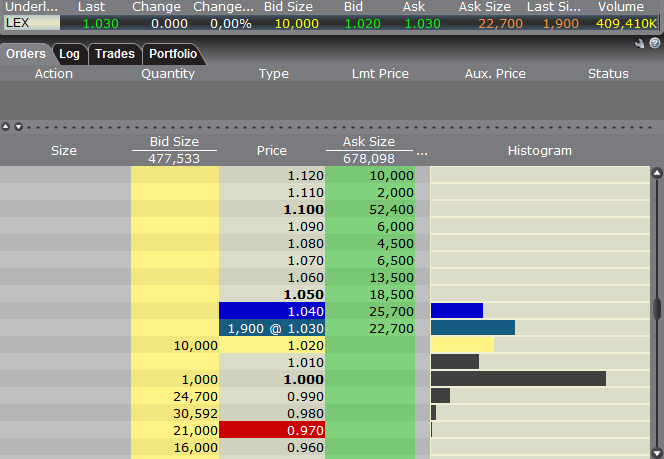The height and width of the screenshot is (459, 664).
Task: Click the bold 1.000 price cell
Action: 272,379
